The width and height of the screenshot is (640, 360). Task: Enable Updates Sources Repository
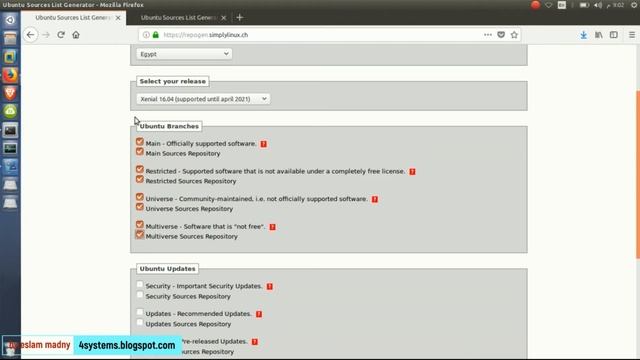pyautogui.click(x=140, y=322)
